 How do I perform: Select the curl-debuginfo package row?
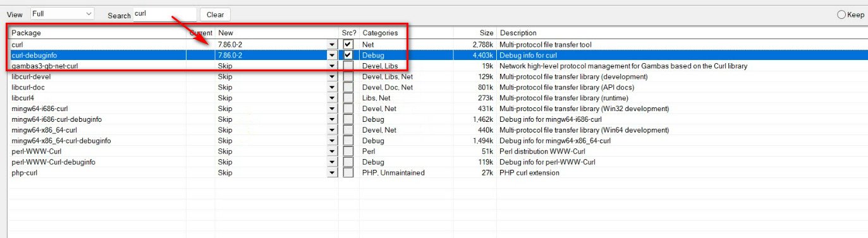437,56
